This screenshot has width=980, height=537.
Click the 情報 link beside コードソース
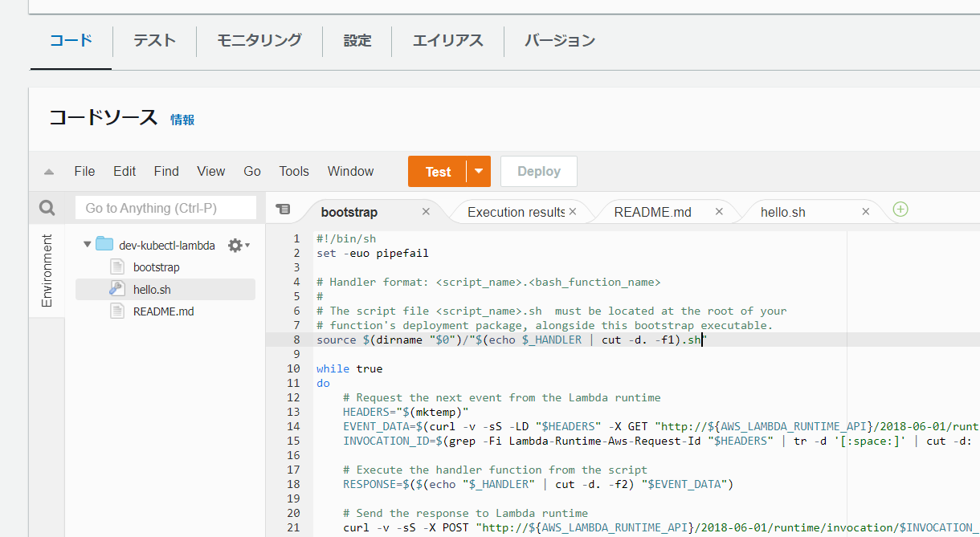tap(182, 120)
